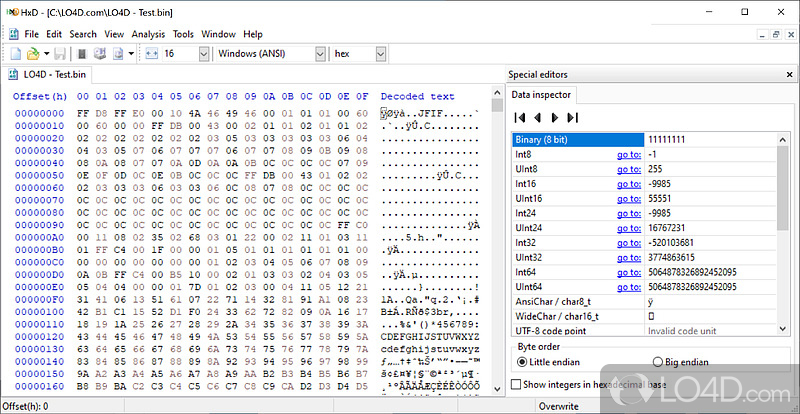Open the Windows (ANSI) charset dropdown
Viewport: 800px width, 414px height.
pos(320,53)
